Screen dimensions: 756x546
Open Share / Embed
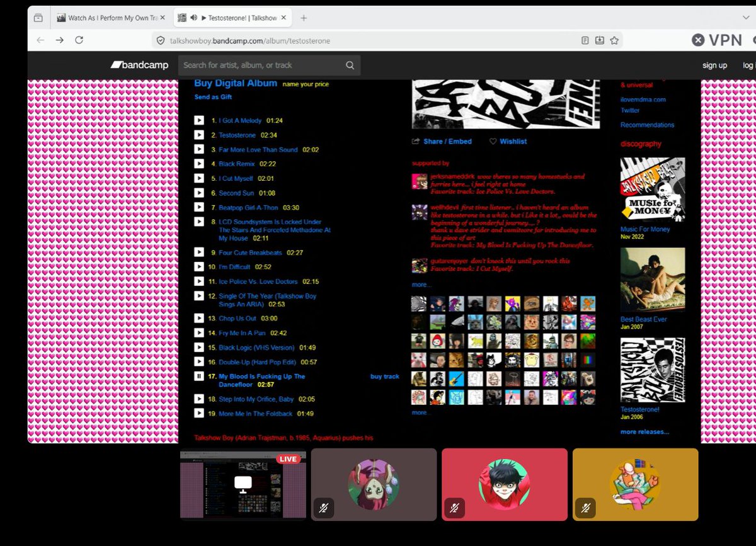point(442,142)
